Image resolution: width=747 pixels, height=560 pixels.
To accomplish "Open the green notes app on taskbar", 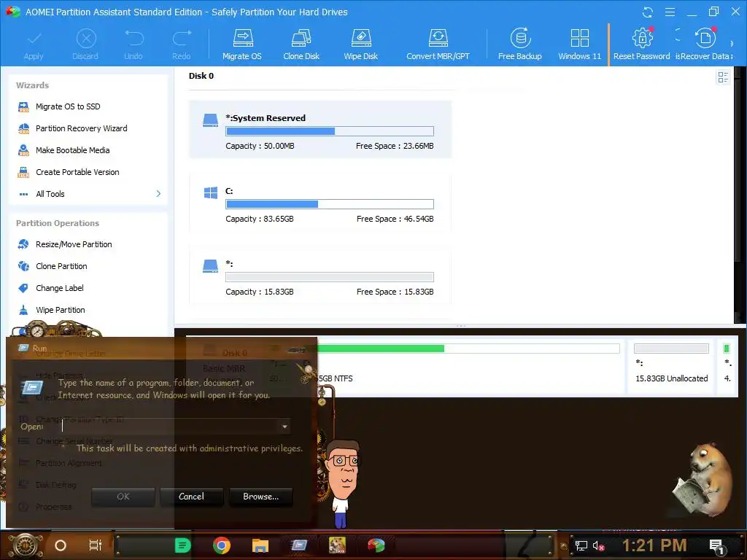I will point(182,545).
